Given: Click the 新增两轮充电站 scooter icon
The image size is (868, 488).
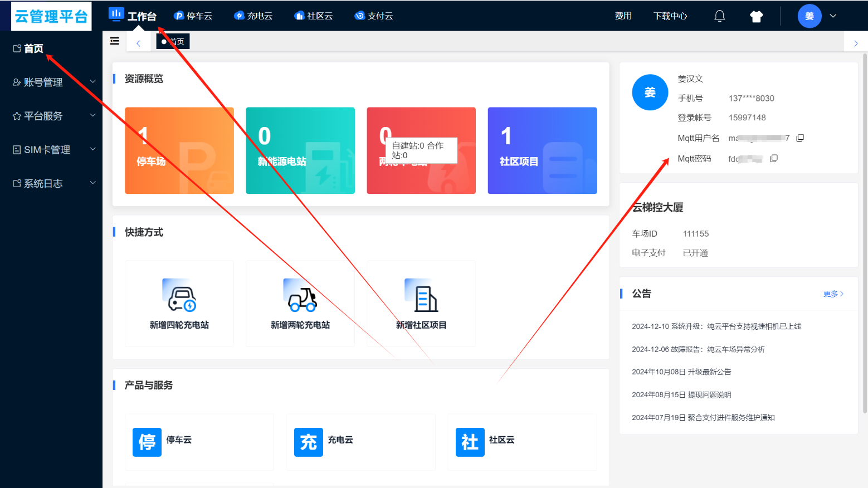Looking at the screenshot, I should [300, 296].
